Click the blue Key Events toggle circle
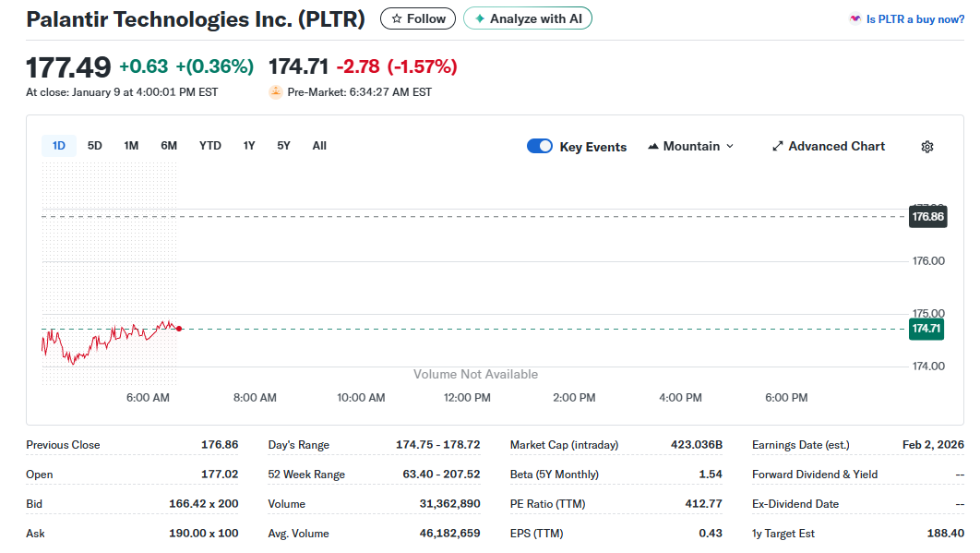 (x=546, y=146)
